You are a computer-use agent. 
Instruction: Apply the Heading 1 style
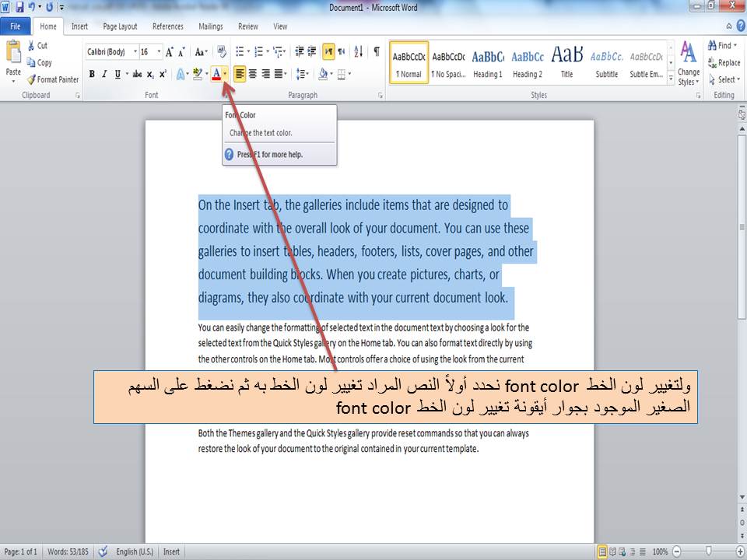click(x=488, y=63)
